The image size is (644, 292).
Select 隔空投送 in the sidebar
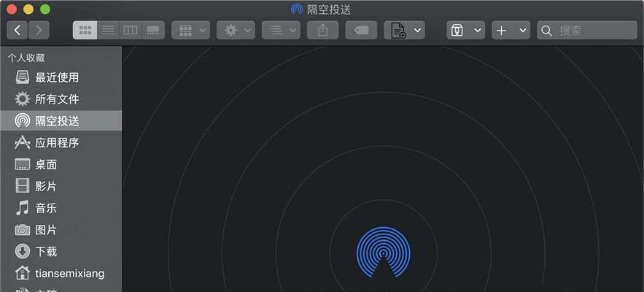tap(61, 121)
